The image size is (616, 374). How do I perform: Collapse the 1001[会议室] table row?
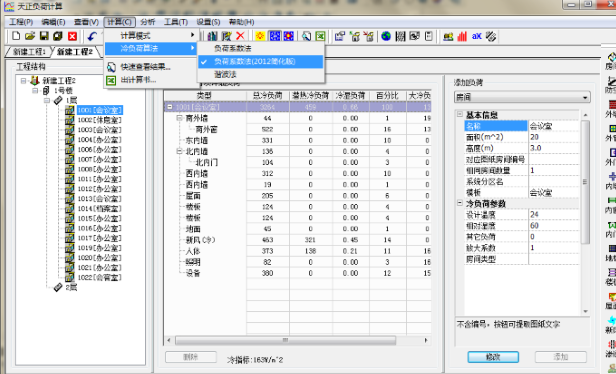pos(170,107)
